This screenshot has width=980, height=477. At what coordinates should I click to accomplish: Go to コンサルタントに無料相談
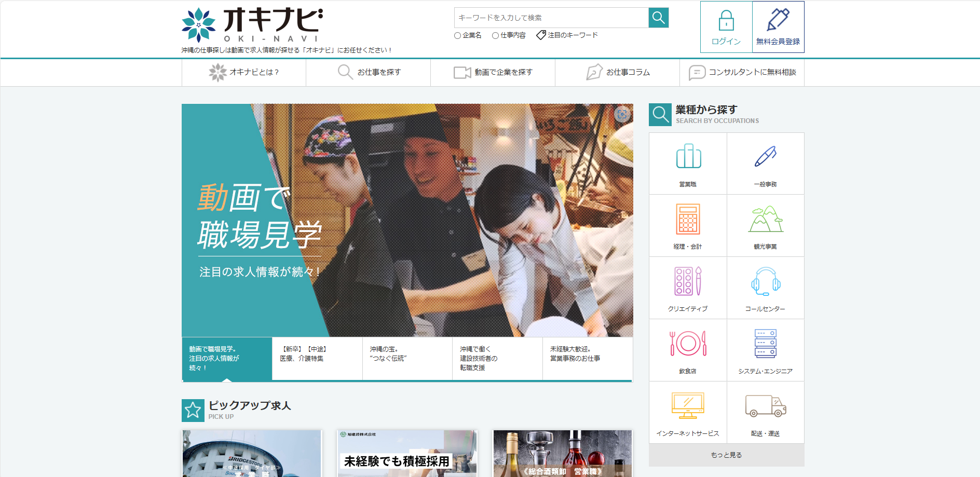coord(742,72)
